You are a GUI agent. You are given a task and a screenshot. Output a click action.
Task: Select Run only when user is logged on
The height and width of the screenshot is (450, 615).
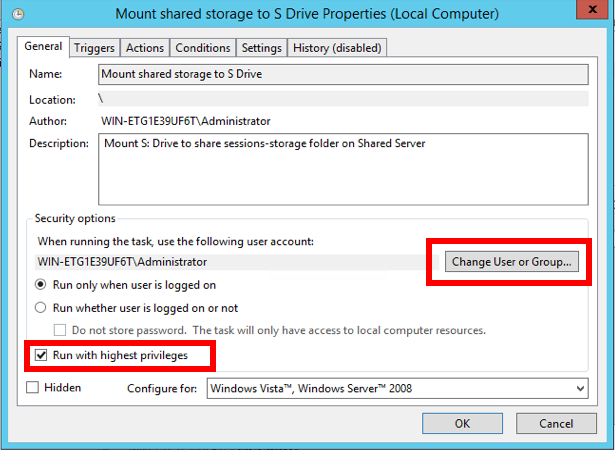[43, 284]
